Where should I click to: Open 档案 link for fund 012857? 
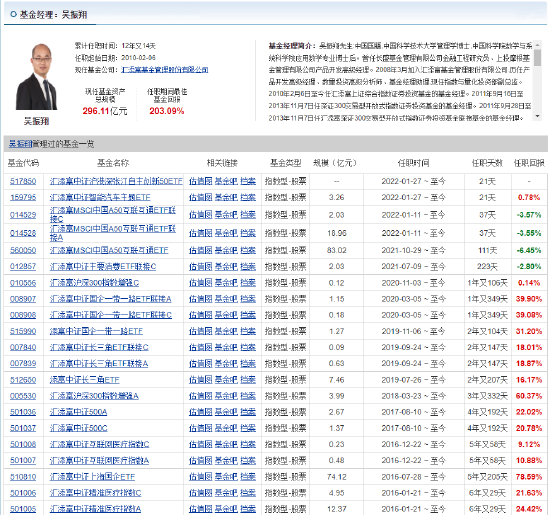(x=248, y=267)
